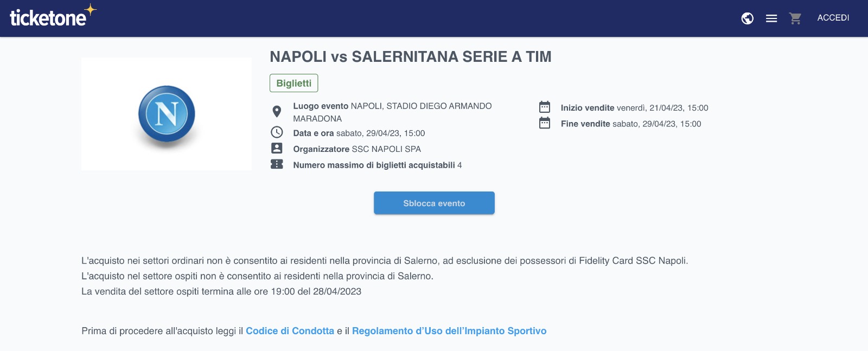Click the clock icon beside Data e ora
This screenshot has height=351, width=868.
pyautogui.click(x=277, y=132)
